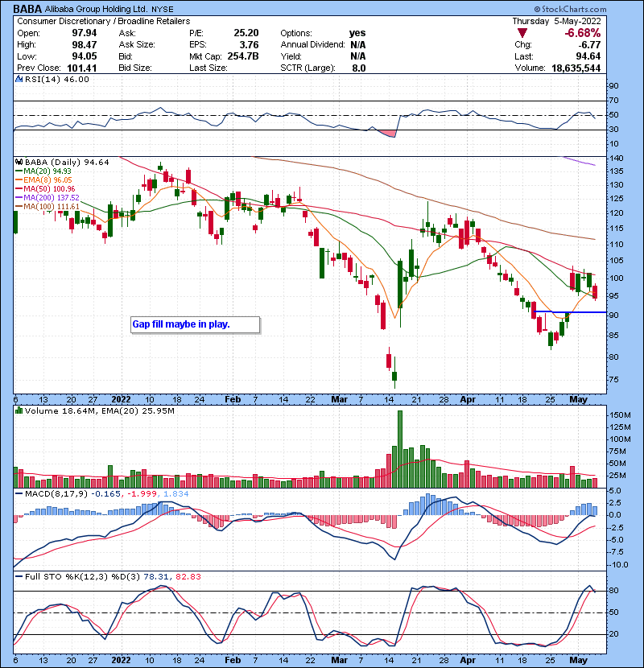Click the '2022' year label under the price chart
This screenshot has width=644, height=668.
(x=121, y=400)
